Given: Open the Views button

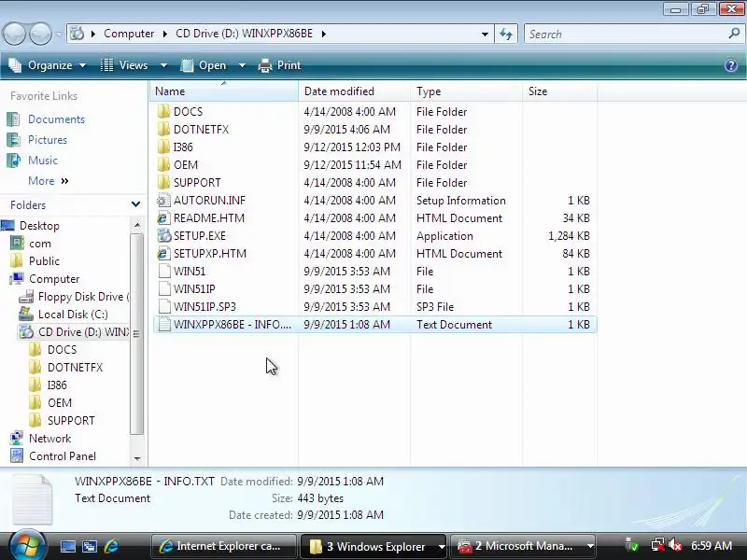Looking at the screenshot, I should pyautogui.click(x=125, y=65).
